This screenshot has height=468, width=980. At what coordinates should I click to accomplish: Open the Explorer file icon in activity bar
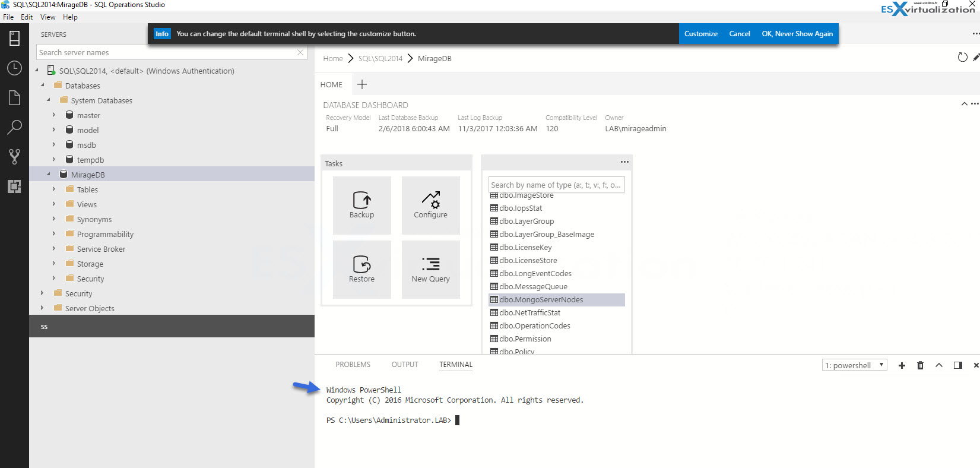[x=14, y=97]
